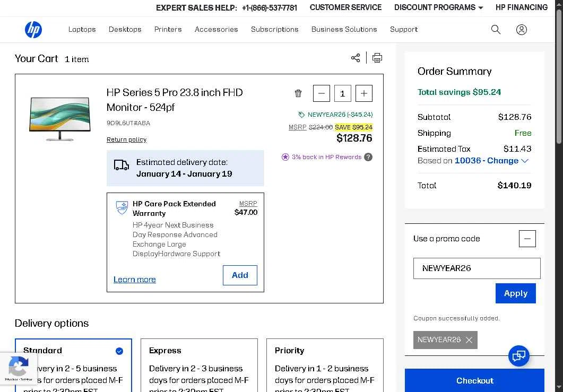Go to the HP logo homepage
563x392 pixels.
[x=33, y=29]
